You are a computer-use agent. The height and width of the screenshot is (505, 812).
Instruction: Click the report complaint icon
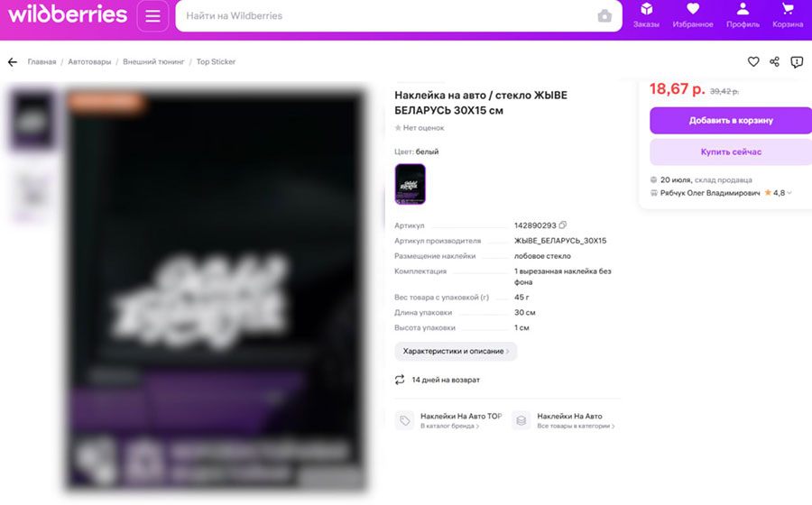click(797, 62)
